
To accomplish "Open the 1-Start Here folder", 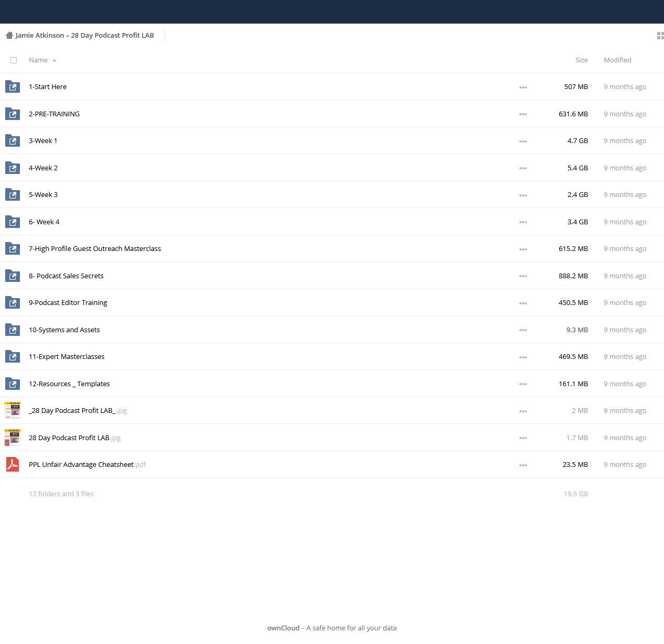I will [x=48, y=87].
